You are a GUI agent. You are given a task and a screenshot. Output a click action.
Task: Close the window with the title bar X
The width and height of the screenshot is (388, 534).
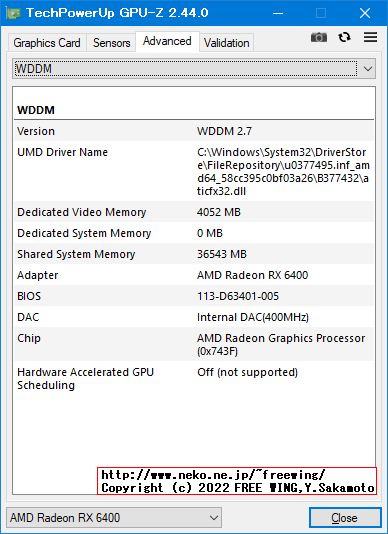[365, 13]
